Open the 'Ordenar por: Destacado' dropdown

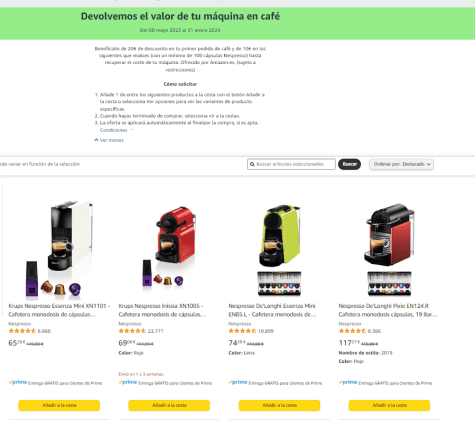(401, 164)
